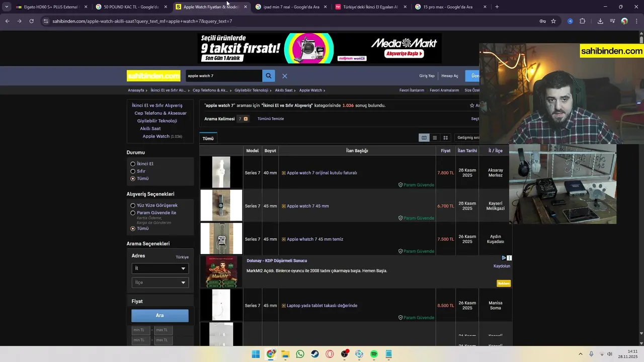Screen dimensions: 644x362
Task: Open thumbnail of Apple whatch 7 45 mm temiz
Action: click(x=221, y=239)
